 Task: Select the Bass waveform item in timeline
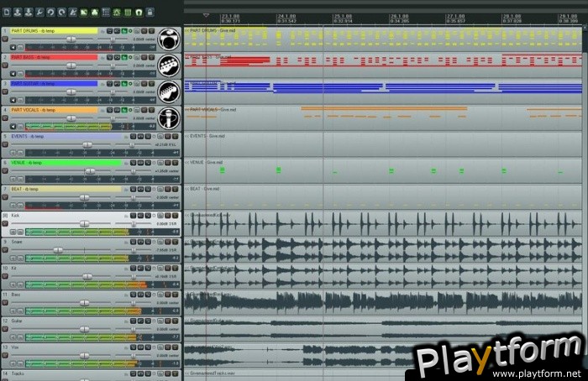382,302
